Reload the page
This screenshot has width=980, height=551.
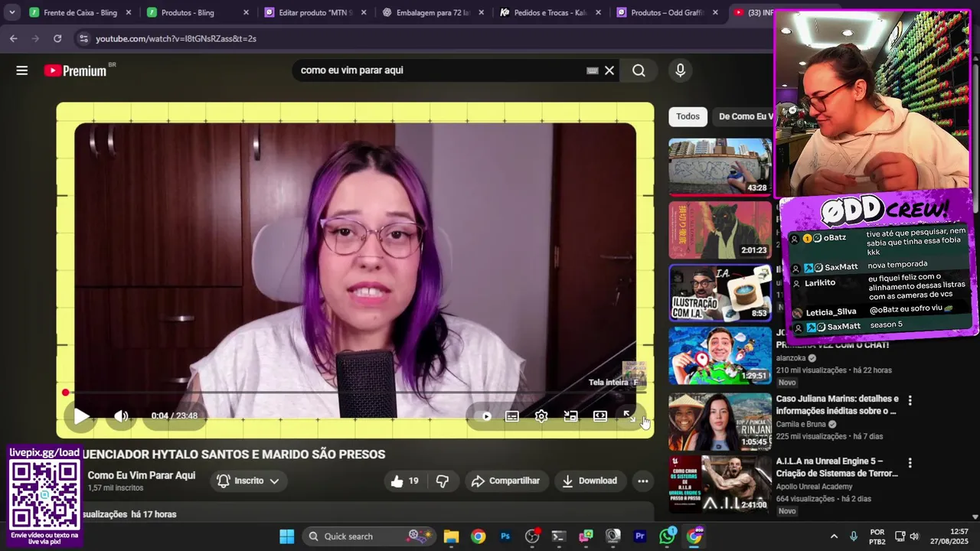(x=57, y=38)
